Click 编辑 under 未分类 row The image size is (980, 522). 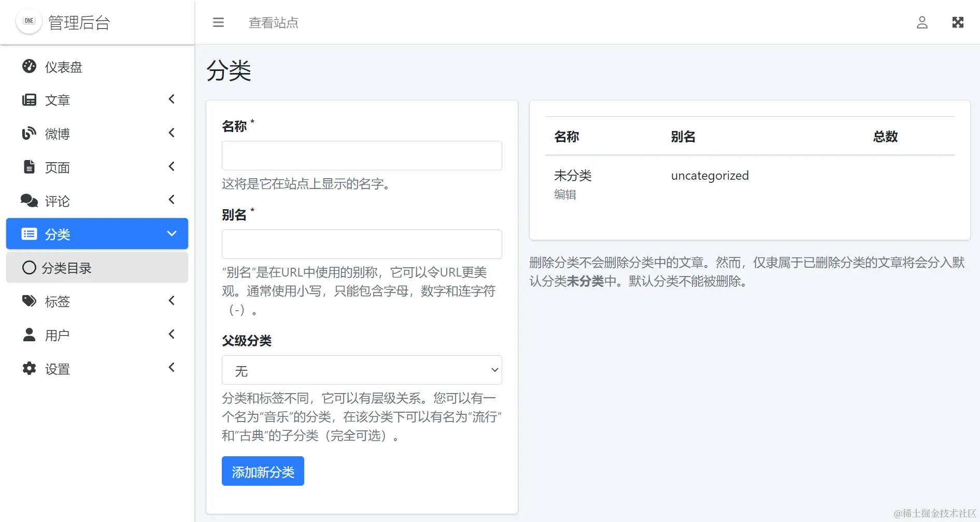pyautogui.click(x=565, y=194)
